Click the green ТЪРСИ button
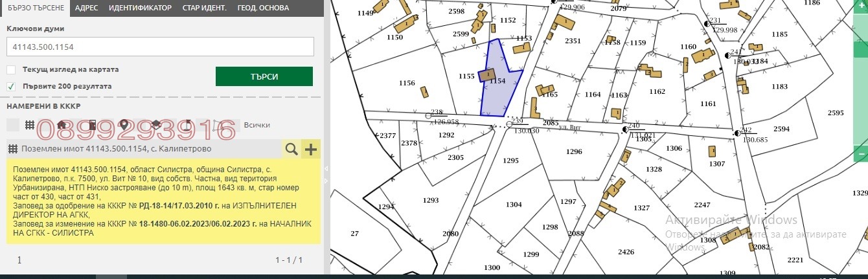Image resolution: width=868 pixels, height=279 pixels. click(x=264, y=76)
